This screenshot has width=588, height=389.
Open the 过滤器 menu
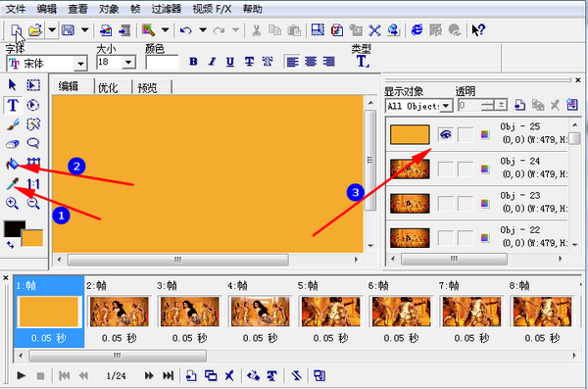(167, 9)
